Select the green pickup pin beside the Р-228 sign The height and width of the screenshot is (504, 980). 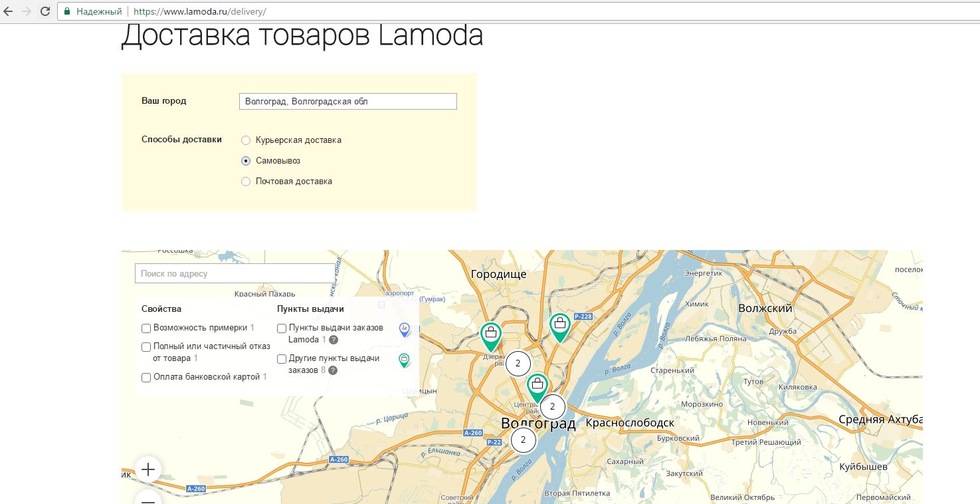(x=560, y=327)
